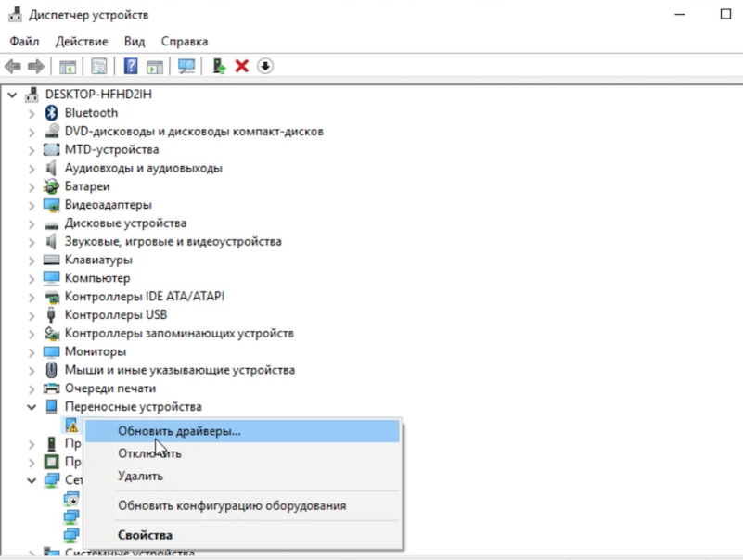The width and height of the screenshot is (743, 560).
Task: Click the Батареи battery icon
Action: pos(51,186)
